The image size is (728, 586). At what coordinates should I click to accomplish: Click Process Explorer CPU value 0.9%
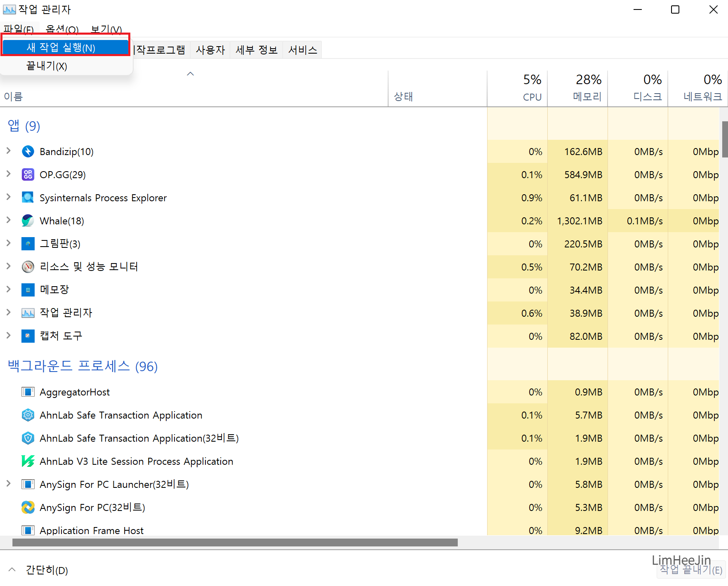[532, 198]
